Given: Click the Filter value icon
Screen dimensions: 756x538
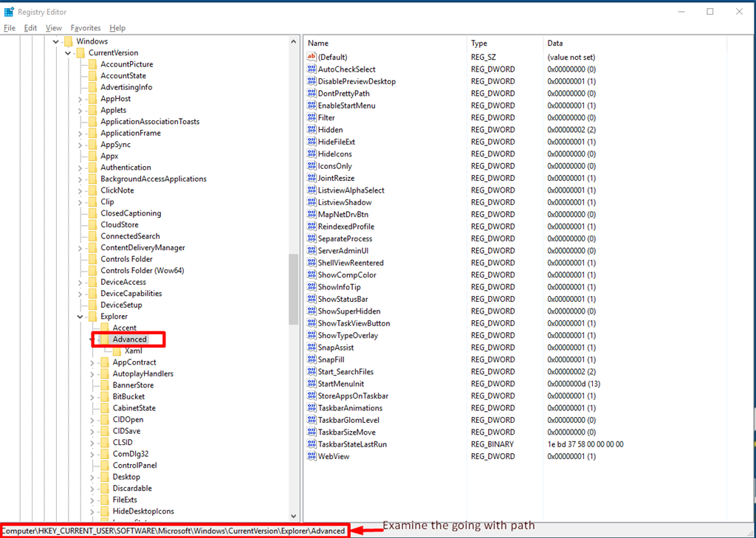Looking at the screenshot, I should 312,117.
